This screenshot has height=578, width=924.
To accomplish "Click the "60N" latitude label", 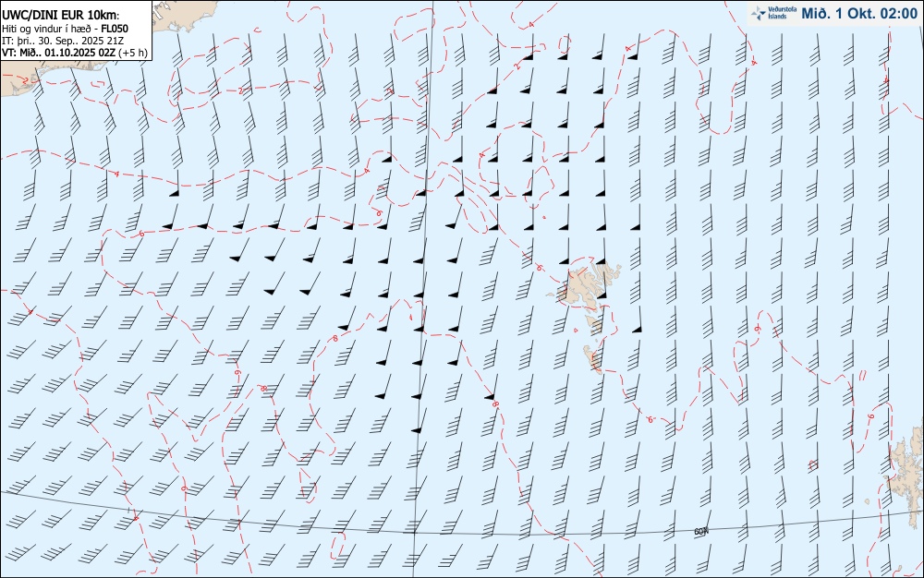I will click(700, 532).
